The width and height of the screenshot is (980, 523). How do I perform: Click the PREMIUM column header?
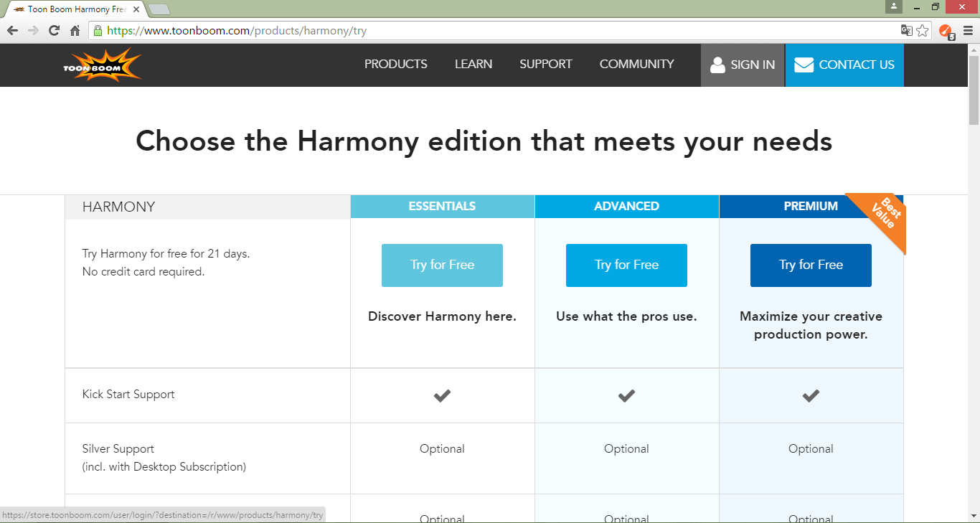coord(811,207)
